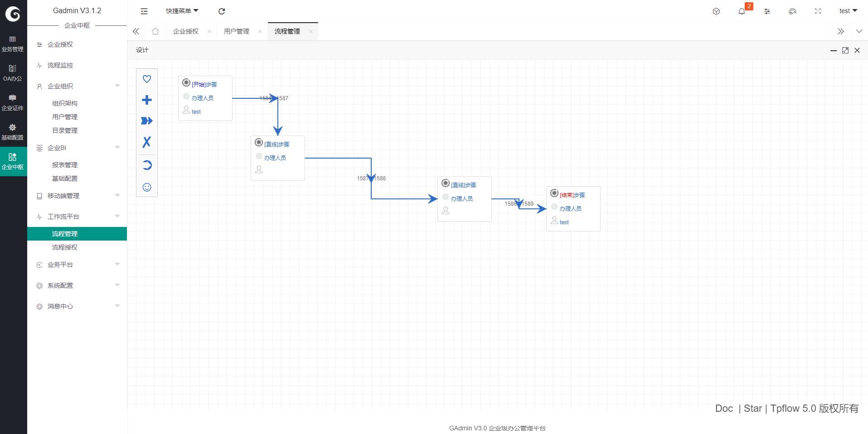Expand the 企业组织 menu group
868x434 pixels.
[77, 86]
